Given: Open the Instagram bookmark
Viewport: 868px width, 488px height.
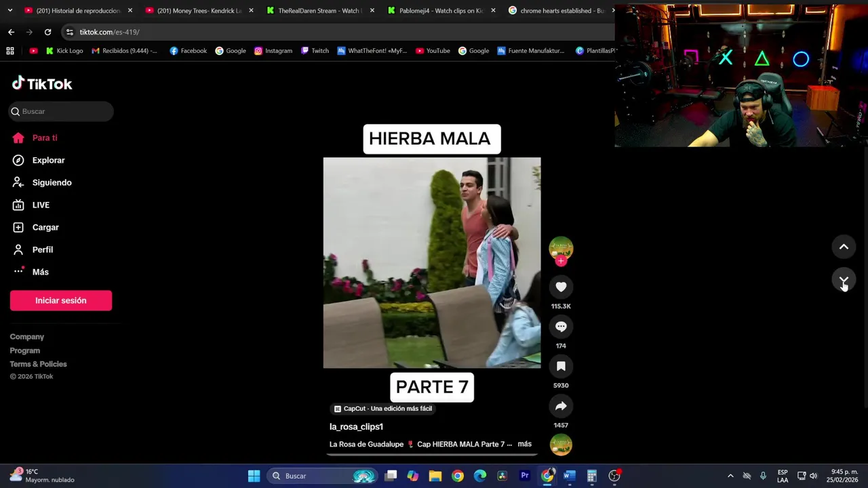Looking at the screenshot, I should (x=273, y=51).
